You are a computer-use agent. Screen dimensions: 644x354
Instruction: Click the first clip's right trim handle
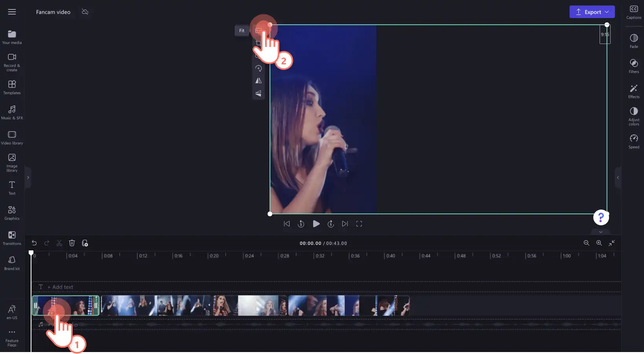[96, 305]
